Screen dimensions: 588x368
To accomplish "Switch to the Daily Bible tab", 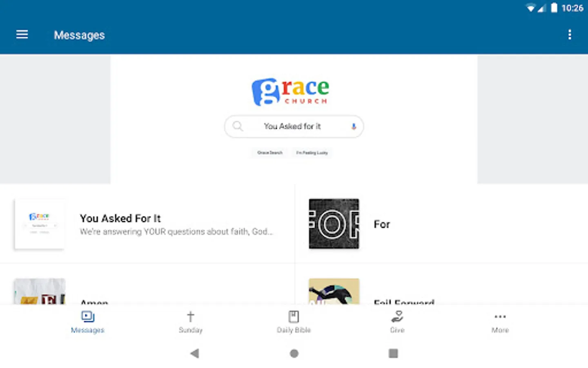I will (294, 322).
